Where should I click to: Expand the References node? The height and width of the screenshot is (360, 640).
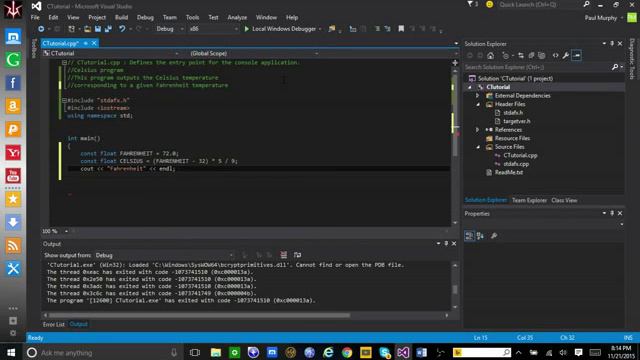477,130
